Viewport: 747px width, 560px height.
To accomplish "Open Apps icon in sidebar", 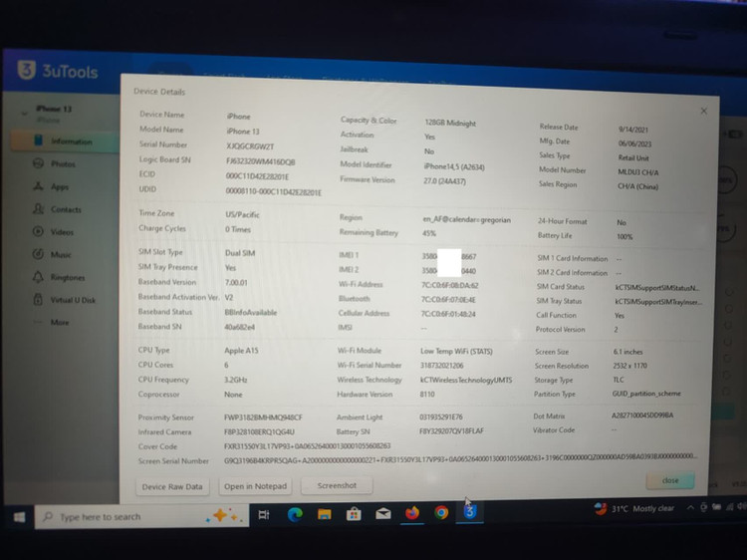I will (x=38, y=186).
